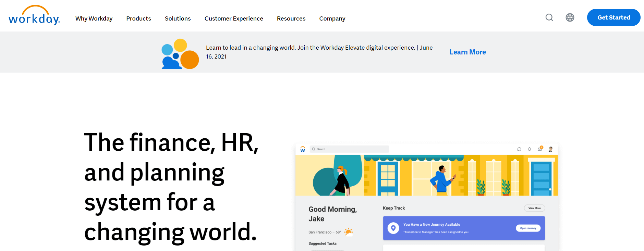Follow the Learn More link
Image resolution: width=644 pixels, height=251 pixels.
[467, 52]
